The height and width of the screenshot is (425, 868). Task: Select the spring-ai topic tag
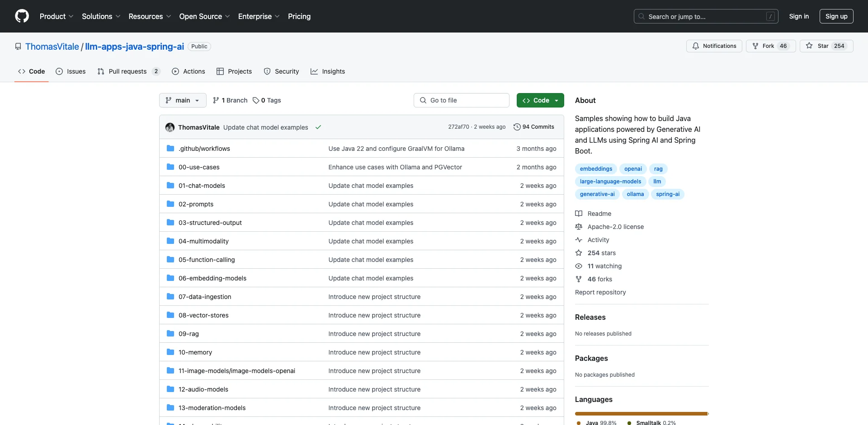pyautogui.click(x=668, y=194)
